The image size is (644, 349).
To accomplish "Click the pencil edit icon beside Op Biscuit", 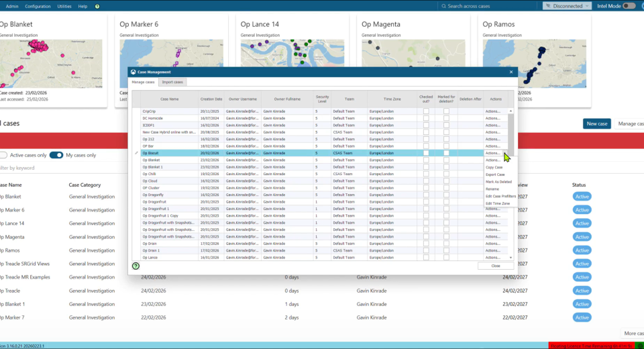I will click(136, 153).
